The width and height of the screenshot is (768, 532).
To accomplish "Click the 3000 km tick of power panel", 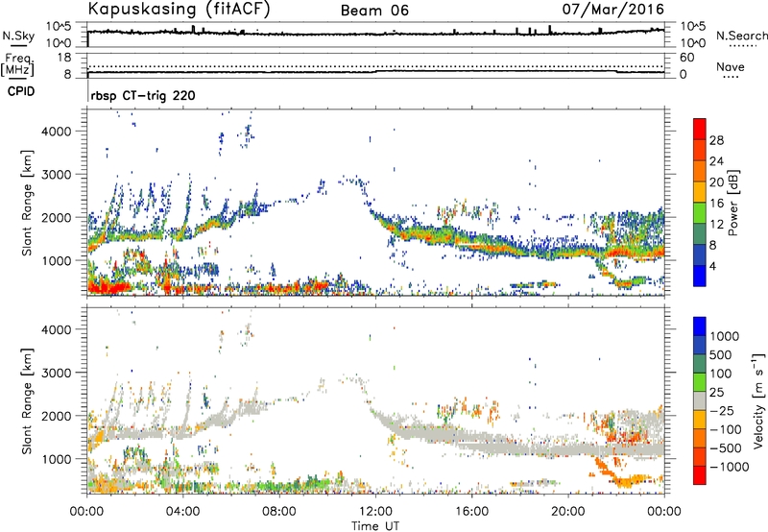I will 57,175.
